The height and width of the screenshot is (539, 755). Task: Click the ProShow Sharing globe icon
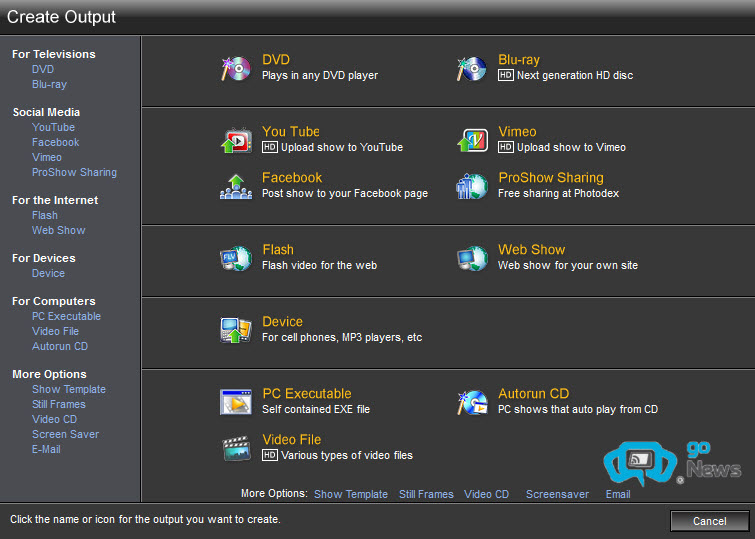(x=472, y=186)
